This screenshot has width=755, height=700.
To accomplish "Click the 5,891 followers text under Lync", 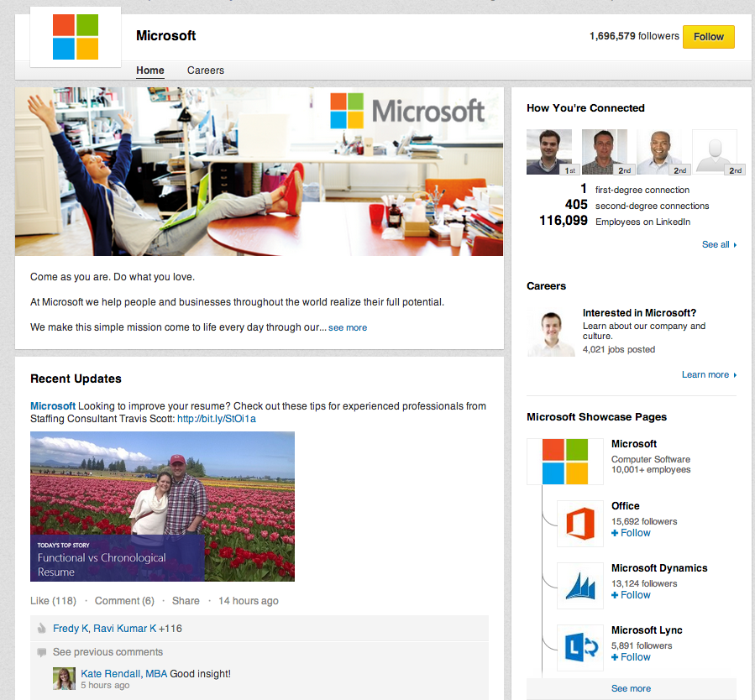I will pos(642,645).
